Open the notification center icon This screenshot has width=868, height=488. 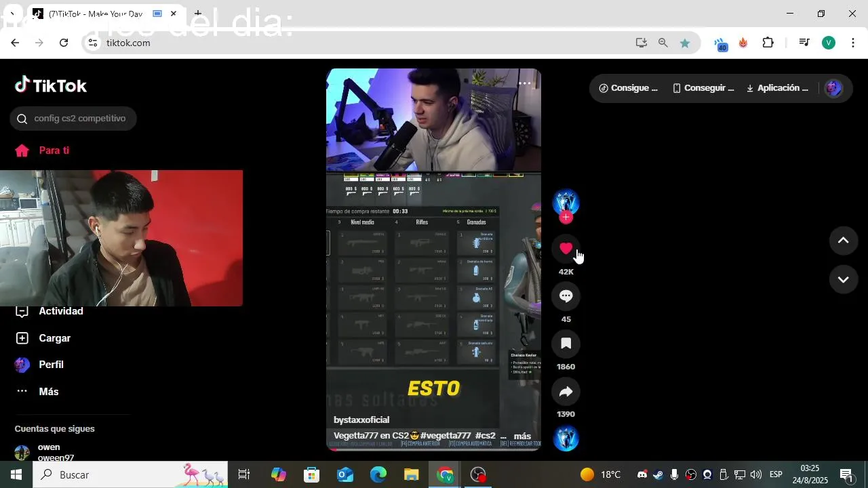[x=846, y=474]
